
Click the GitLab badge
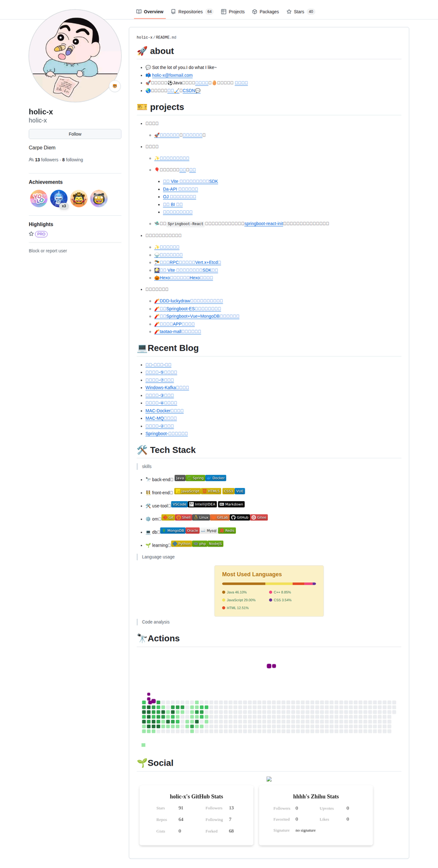point(220,518)
